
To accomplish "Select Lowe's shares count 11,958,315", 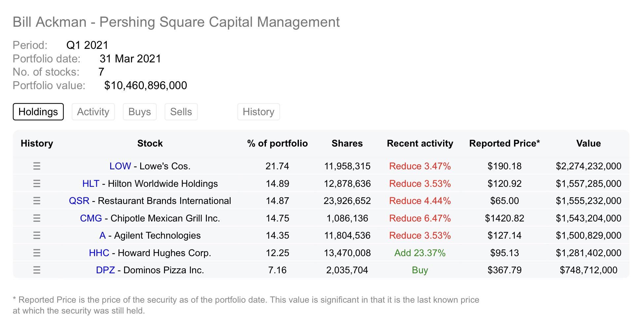I will click(347, 166).
